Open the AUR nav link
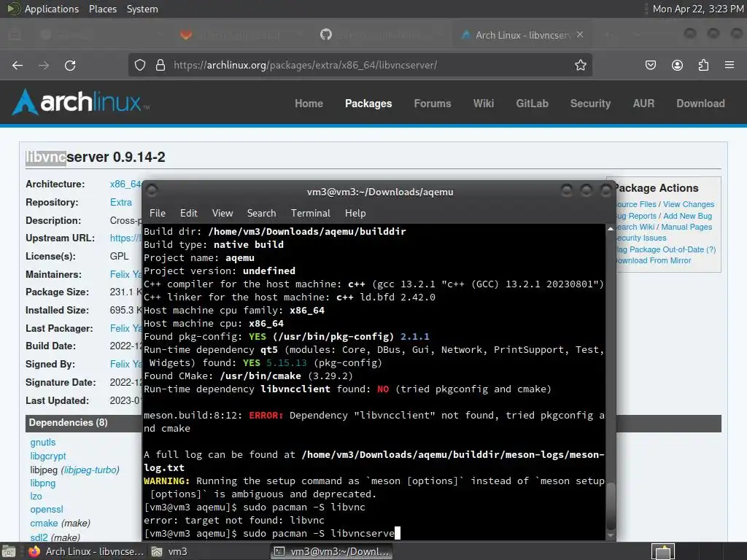Viewport: 747px width, 560px height. (643, 104)
